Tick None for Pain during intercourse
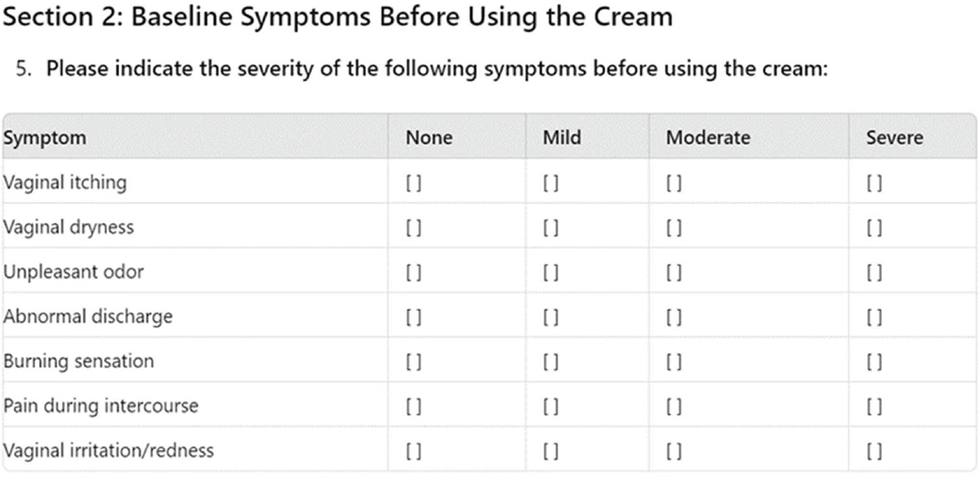Image resolution: width=980 pixels, height=477 pixels. tap(412, 406)
